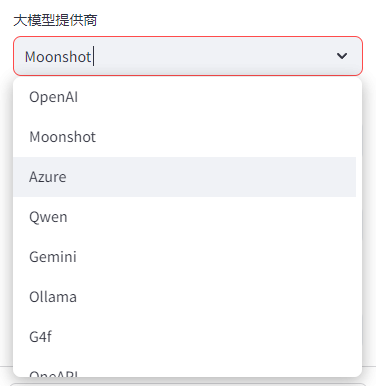Click empty space inside the provider combo box
Screen dimensions: 376x386
[213, 56]
